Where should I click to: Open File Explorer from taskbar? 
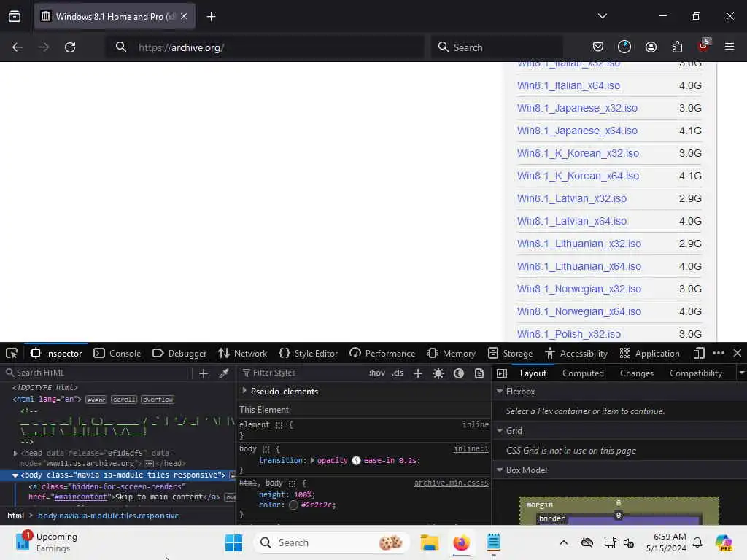(x=429, y=542)
